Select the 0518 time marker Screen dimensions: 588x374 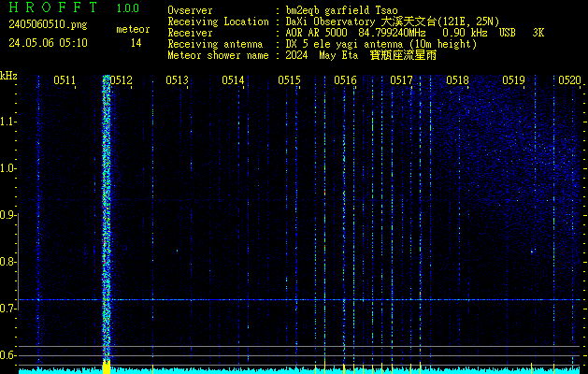click(x=457, y=81)
